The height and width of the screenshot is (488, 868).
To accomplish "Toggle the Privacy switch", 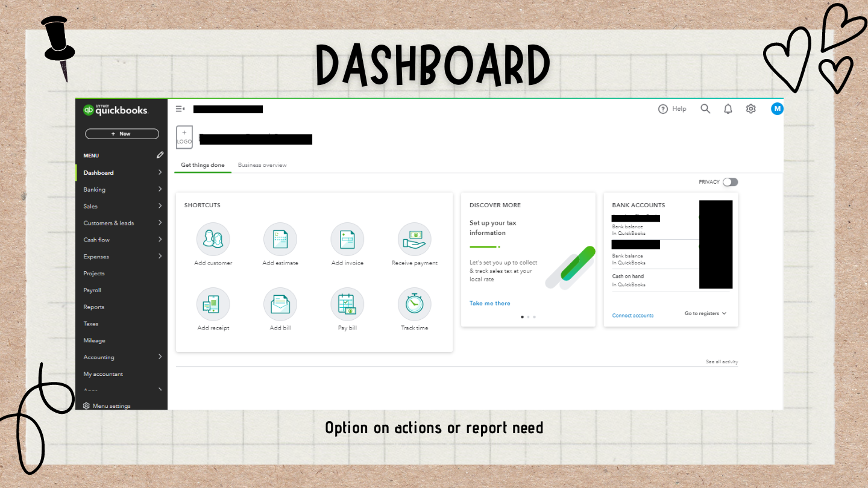I will (x=731, y=182).
